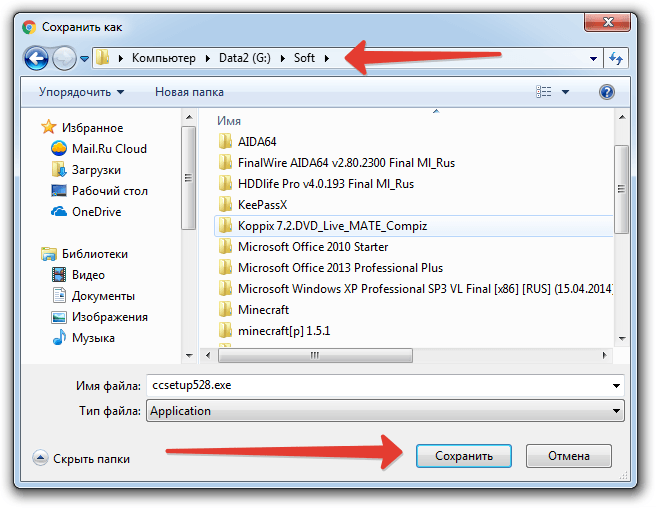
Task: Select Избранное in the navigation pane
Action: coord(93,128)
